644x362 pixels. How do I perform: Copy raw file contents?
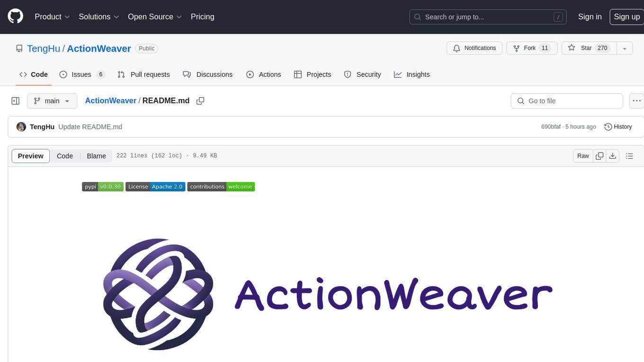click(600, 156)
